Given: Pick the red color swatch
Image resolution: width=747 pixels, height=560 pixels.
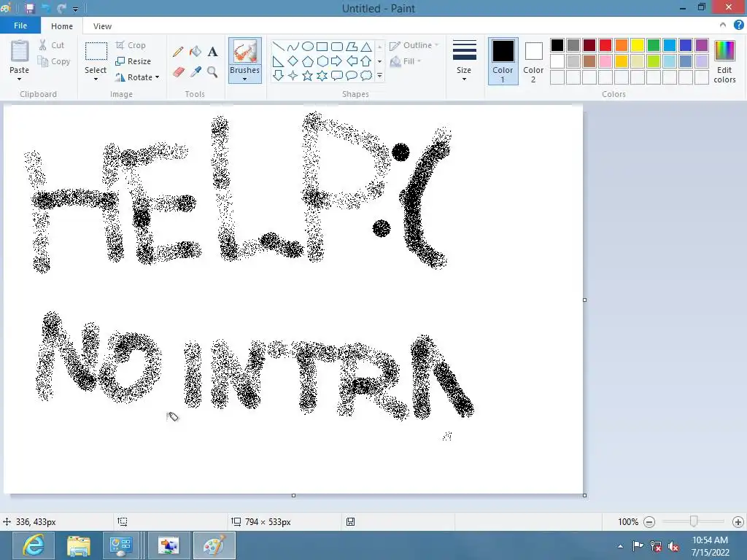Looking at the screenshot, I should 605,45.
